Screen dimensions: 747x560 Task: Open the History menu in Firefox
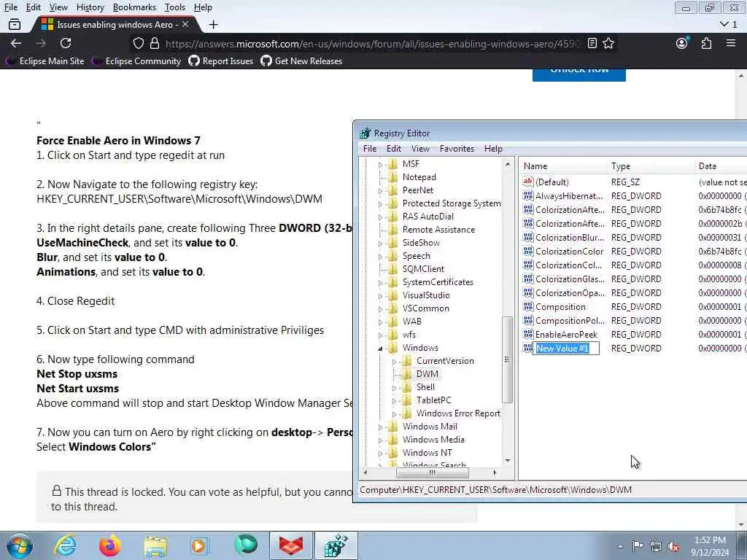[90, 7]
